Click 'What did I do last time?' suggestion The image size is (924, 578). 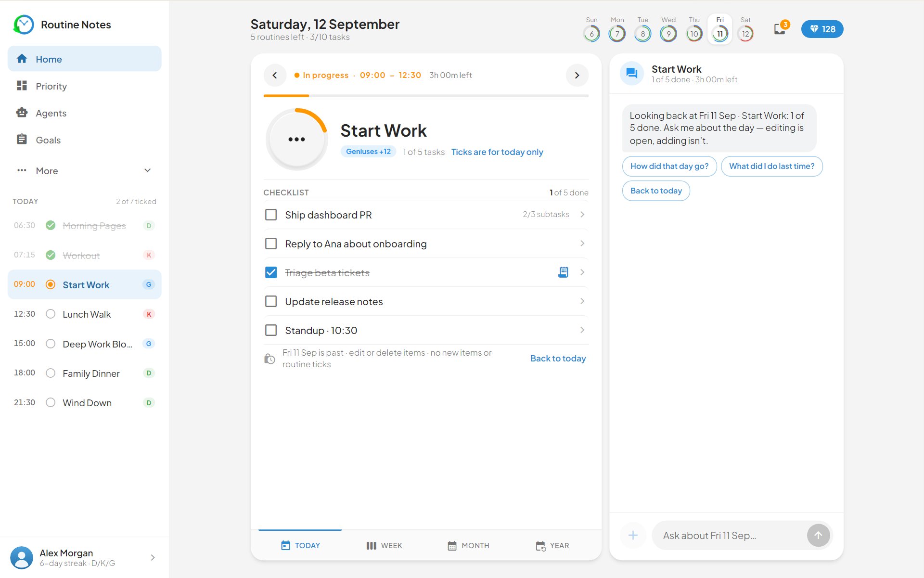772,166
